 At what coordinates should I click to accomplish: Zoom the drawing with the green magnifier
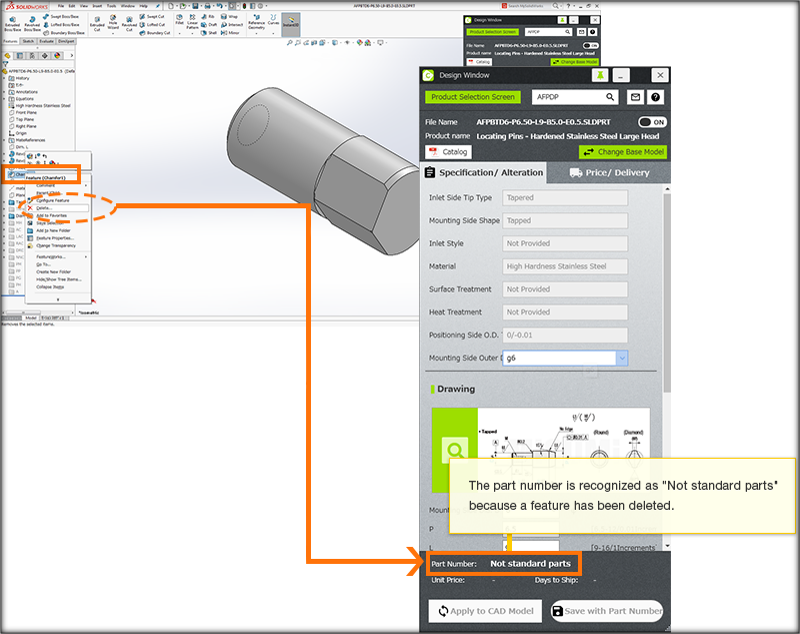point(455,450)
